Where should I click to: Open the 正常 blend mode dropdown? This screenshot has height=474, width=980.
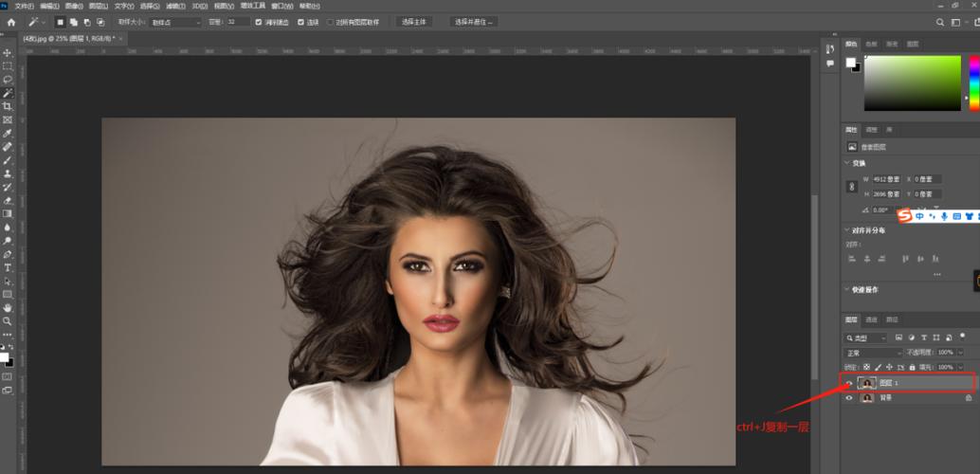pyautogui.click(x=873, y=353)
